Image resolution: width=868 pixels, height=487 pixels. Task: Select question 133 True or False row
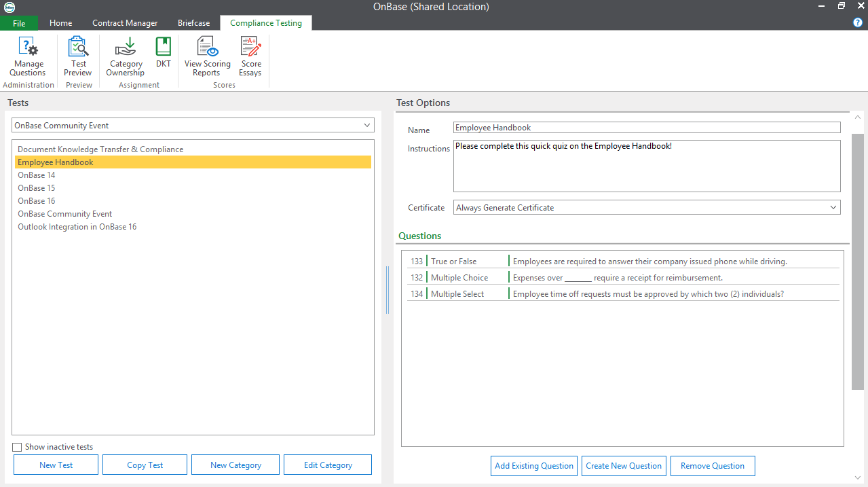623,261
